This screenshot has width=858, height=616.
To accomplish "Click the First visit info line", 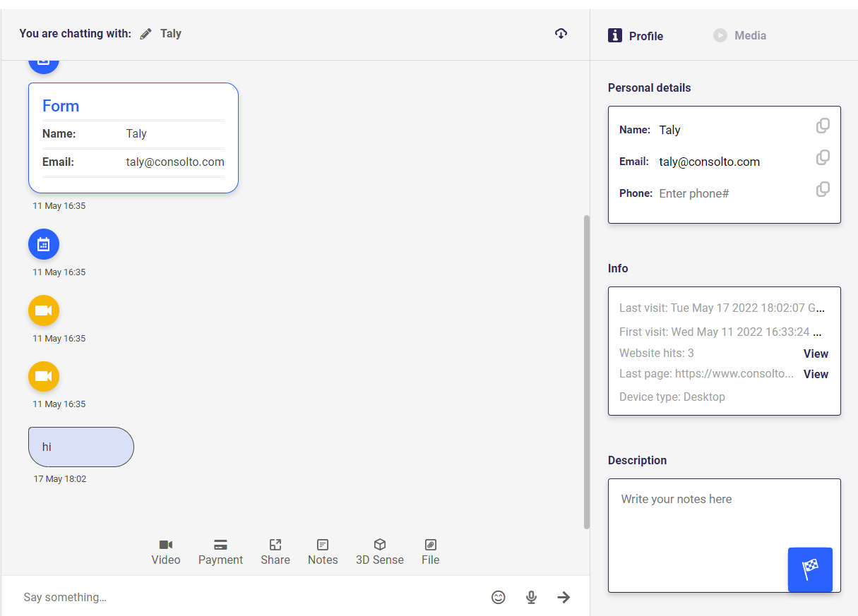I will 720,332.
